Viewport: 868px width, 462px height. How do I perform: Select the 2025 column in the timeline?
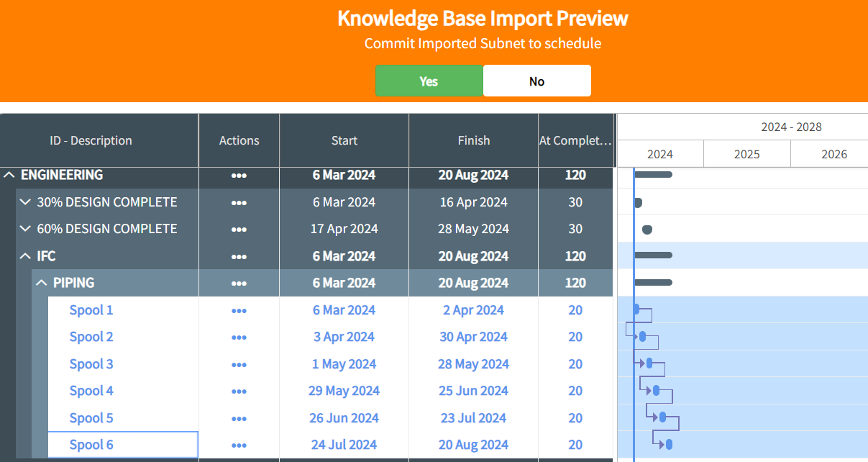746,153
